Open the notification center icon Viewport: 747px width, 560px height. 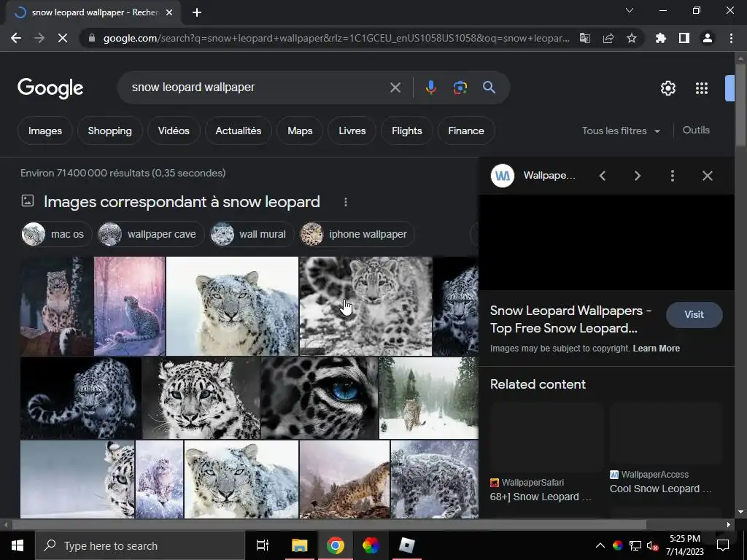[723, 545]
